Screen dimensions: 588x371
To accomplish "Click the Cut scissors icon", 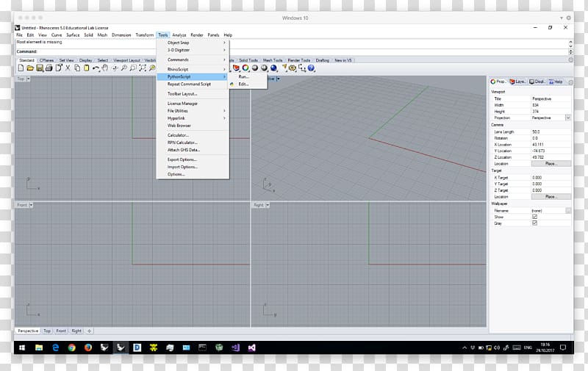I will (x=68, y=68).
